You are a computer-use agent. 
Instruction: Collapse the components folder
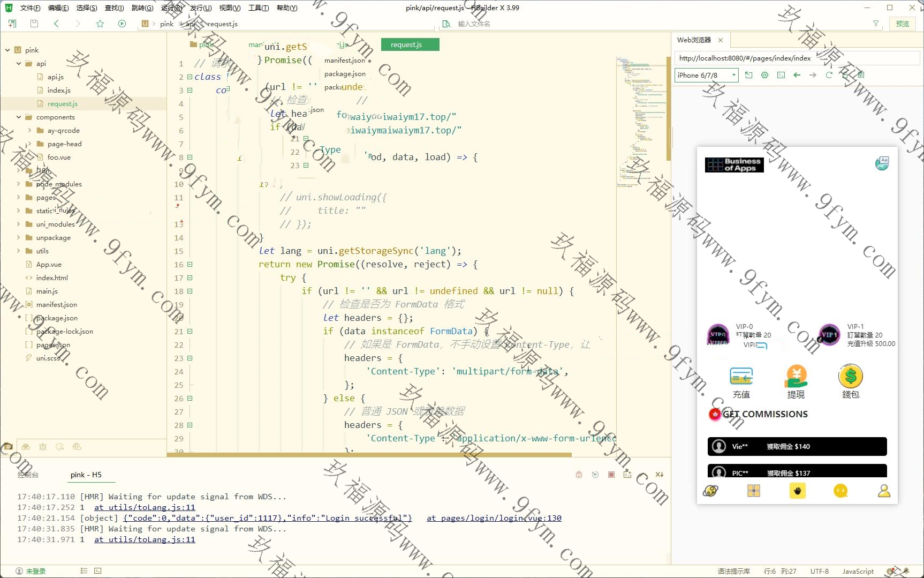pos(19,117)
